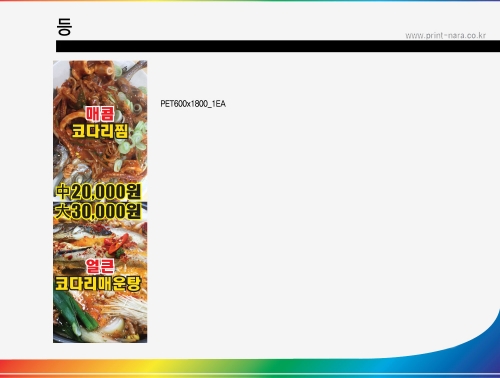Viewport: 500px width, 378px height.
Task: Select the PET600x1800_1EA size label
Action: click(193, 104)
